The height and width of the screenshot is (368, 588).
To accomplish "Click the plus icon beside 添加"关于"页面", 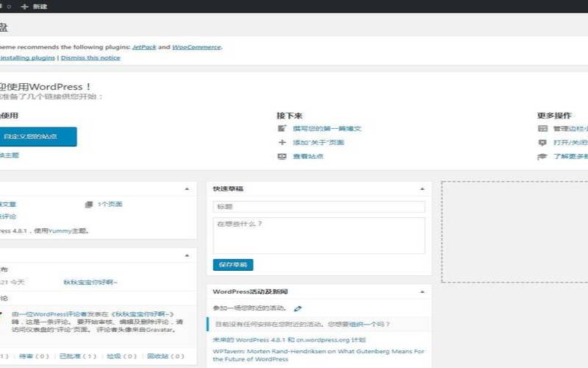I will (282, 142).
